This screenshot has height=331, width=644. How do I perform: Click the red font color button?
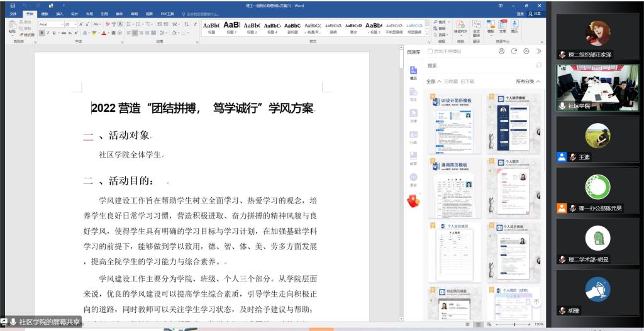coord(104,33)
